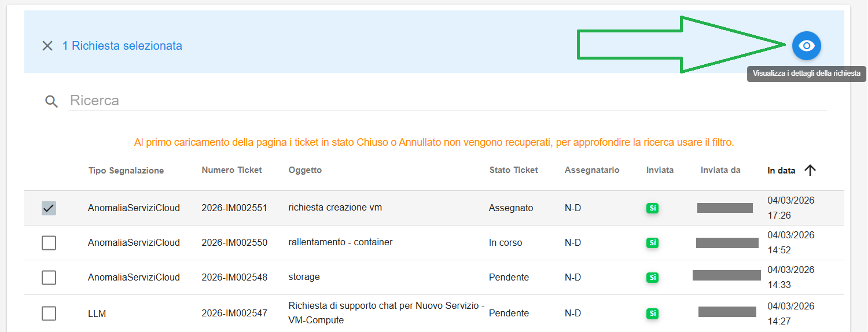Screen dimensions: 868x332
Task: Click N-D assignee in 2026-IM002551 row
Action: click(573, 208)
